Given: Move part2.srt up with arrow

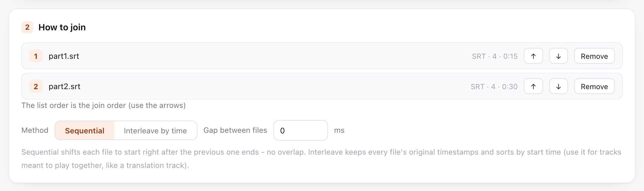Looking at the screenshot, I should (533, 86).
